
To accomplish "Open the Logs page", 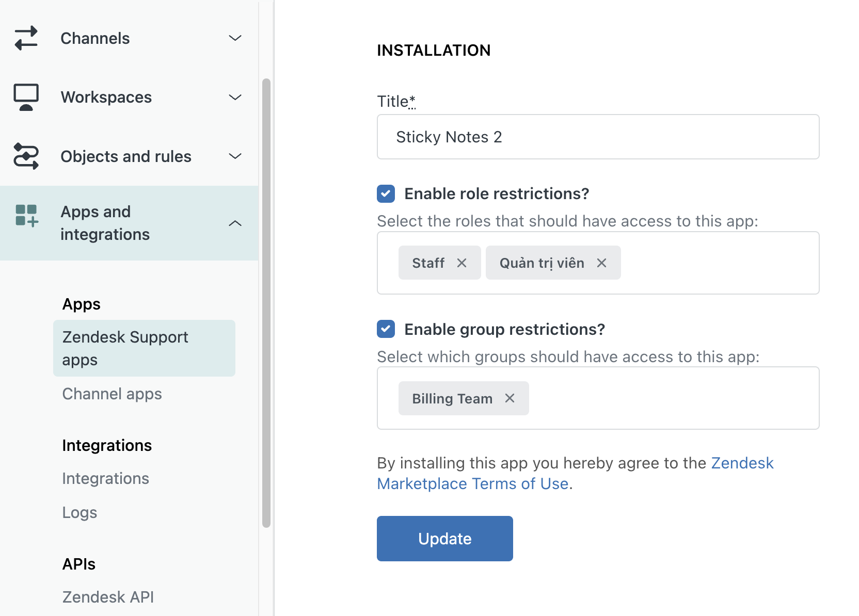I will tap(79, 513).
